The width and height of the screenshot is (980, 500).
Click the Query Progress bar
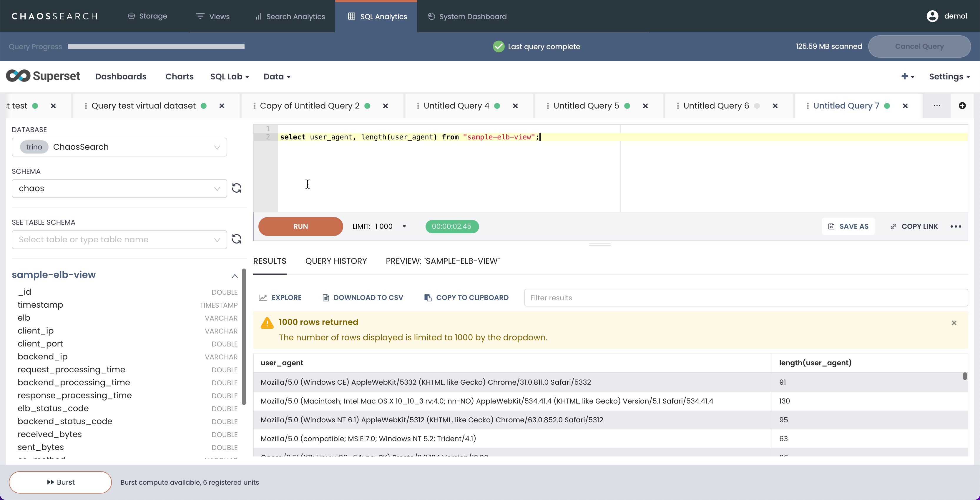[156, 46]
